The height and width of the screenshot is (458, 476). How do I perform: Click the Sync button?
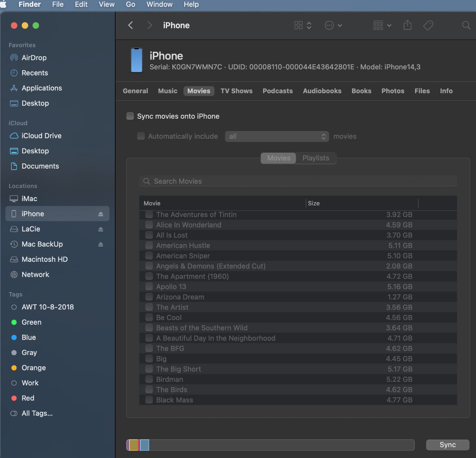[447, 445]
